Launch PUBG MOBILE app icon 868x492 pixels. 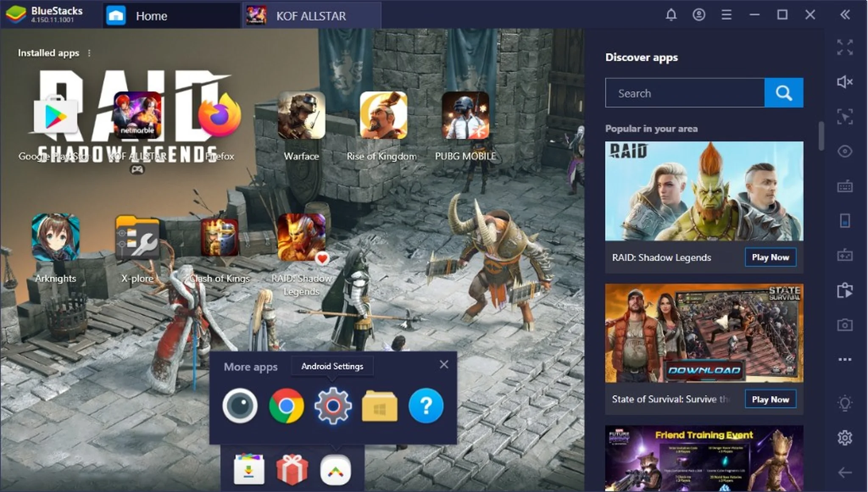[465, 116]
